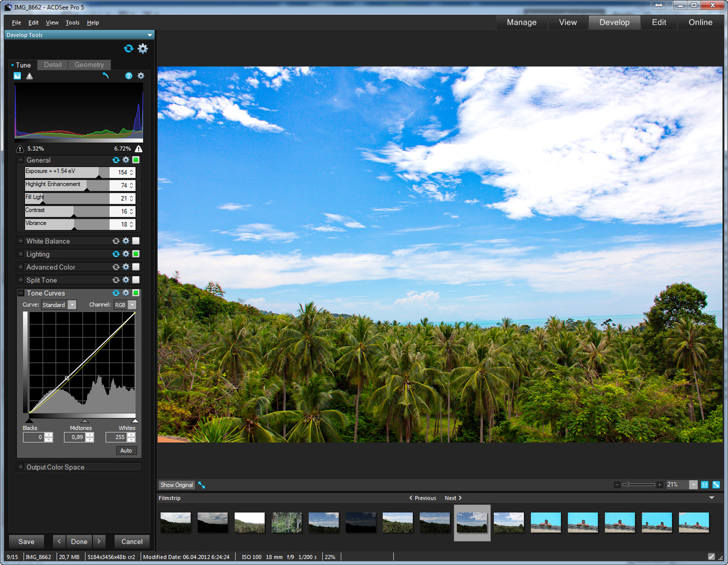Expand the Advanced Color section
This screenshot has width=728, height=565.
pos(20,267)
